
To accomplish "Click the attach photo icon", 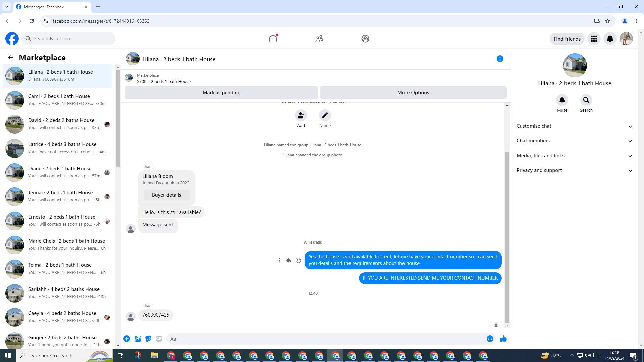I will 138,339.
